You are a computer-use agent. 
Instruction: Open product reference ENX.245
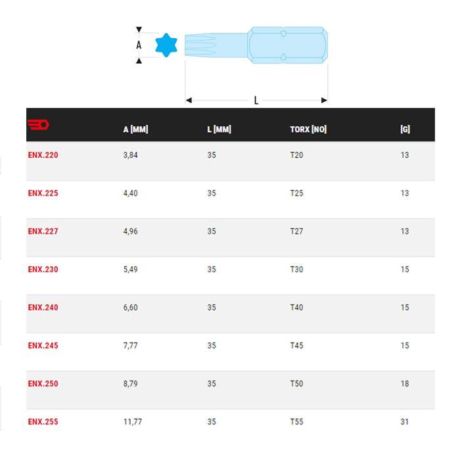(x=43, y=345)
